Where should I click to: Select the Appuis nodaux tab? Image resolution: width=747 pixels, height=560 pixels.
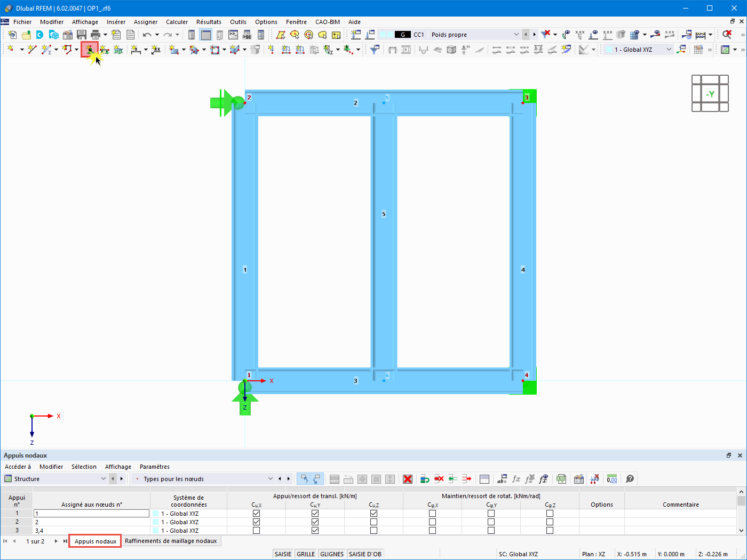click(x=96, y=541)
